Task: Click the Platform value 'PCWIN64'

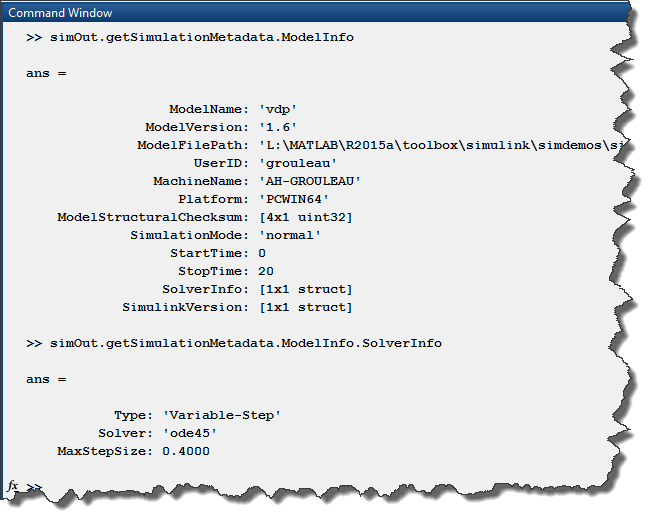Action: (295, 199)
